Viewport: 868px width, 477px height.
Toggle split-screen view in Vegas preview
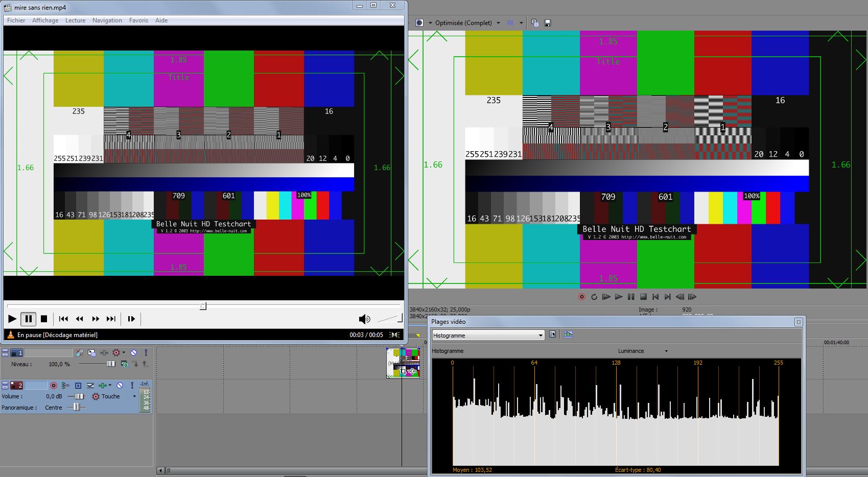(419, 23)
